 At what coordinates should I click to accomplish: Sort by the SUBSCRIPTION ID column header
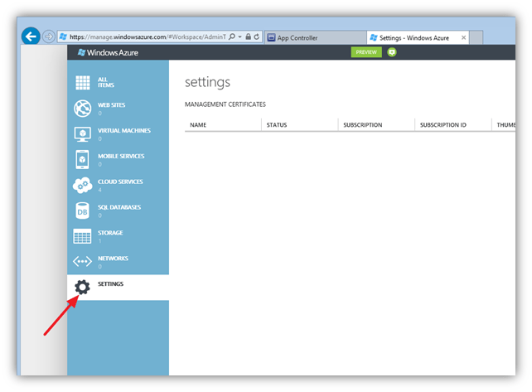click(x=443, y=125)
